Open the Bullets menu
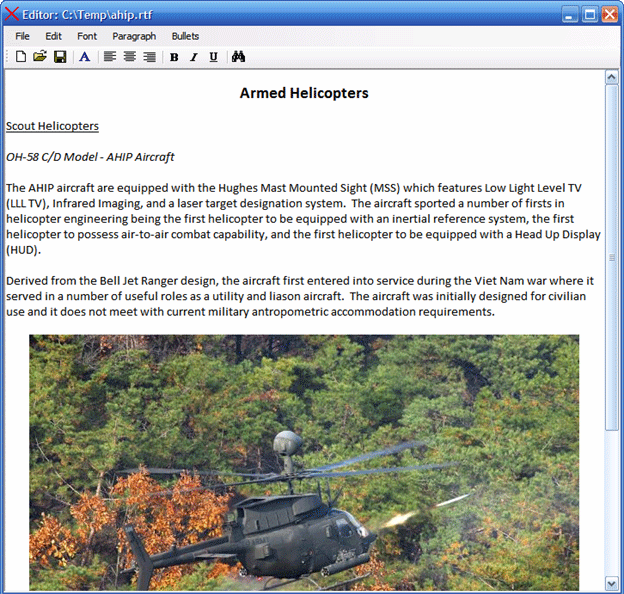 (x=185, y=36)
